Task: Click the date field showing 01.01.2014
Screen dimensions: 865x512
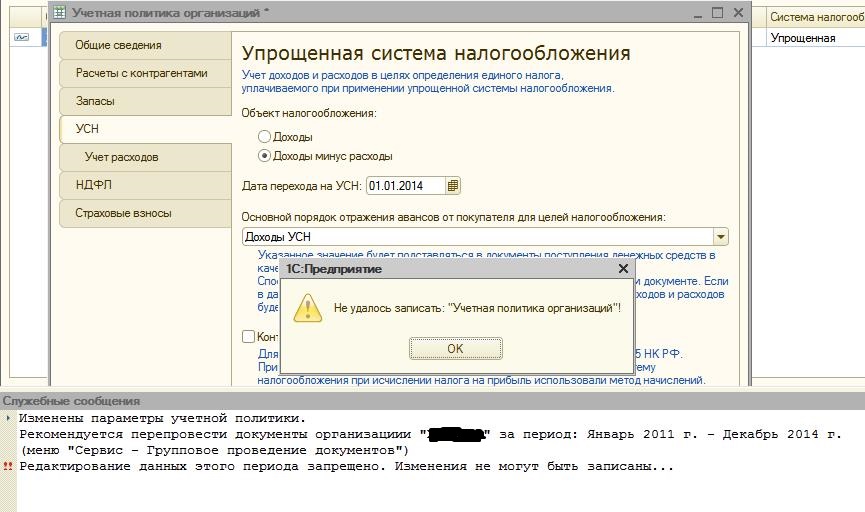Action: pos(405,186)
